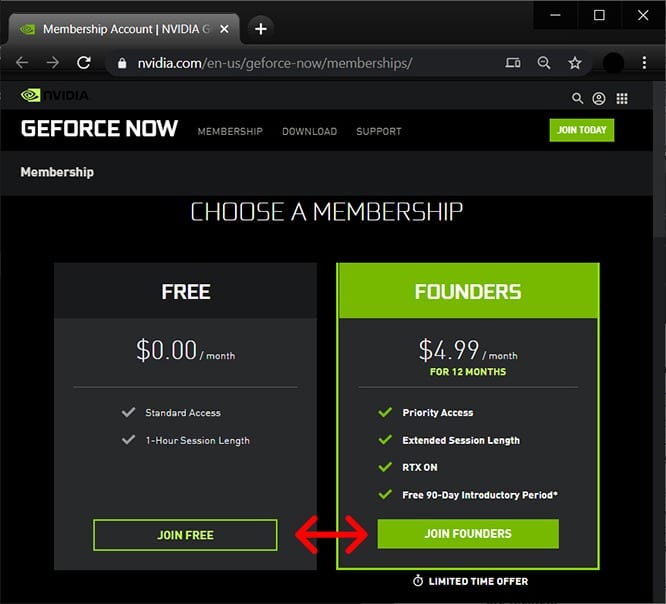
Task: Open the Membership nav menu item
Action: coord(230,131)
